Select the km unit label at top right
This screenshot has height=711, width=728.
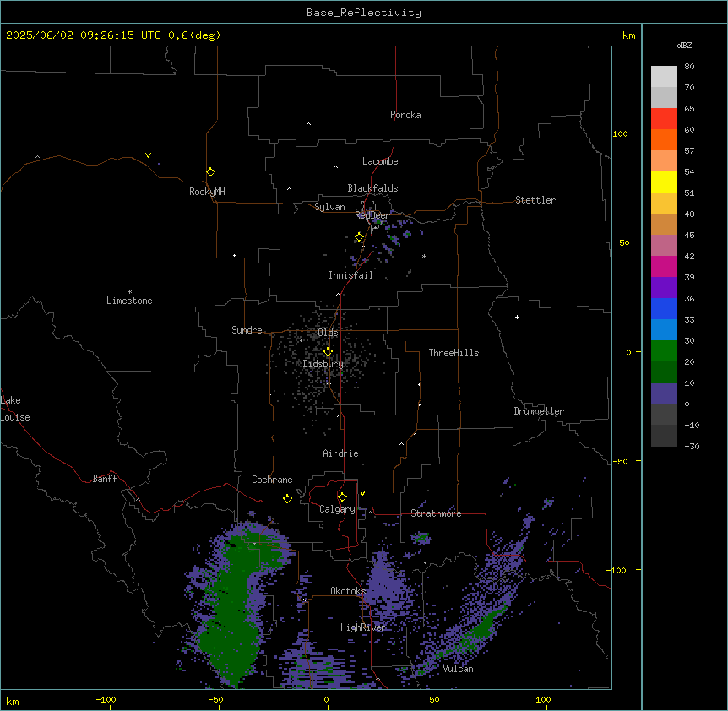coord(628,35)
